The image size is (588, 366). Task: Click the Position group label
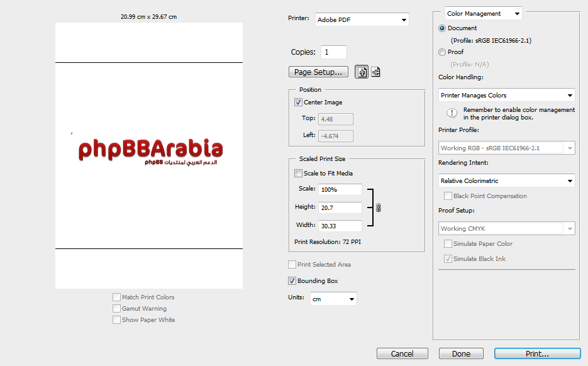pos(310,90)
